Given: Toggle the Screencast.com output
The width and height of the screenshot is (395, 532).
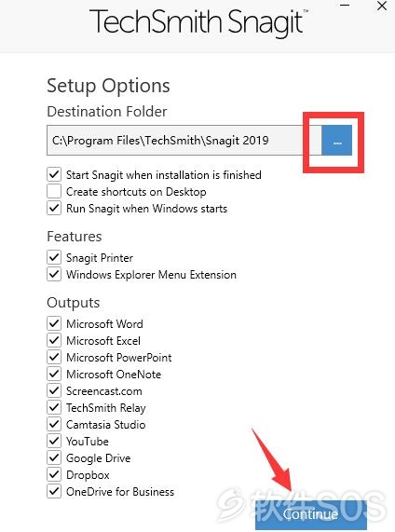Looking at the screenshot, I should pos(54,391).
